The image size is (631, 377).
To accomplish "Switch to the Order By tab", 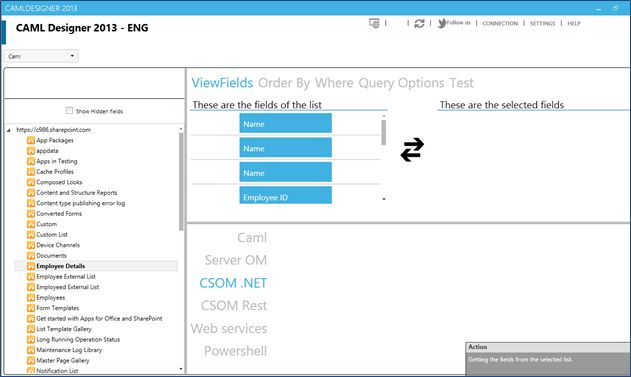I will 284,83.
